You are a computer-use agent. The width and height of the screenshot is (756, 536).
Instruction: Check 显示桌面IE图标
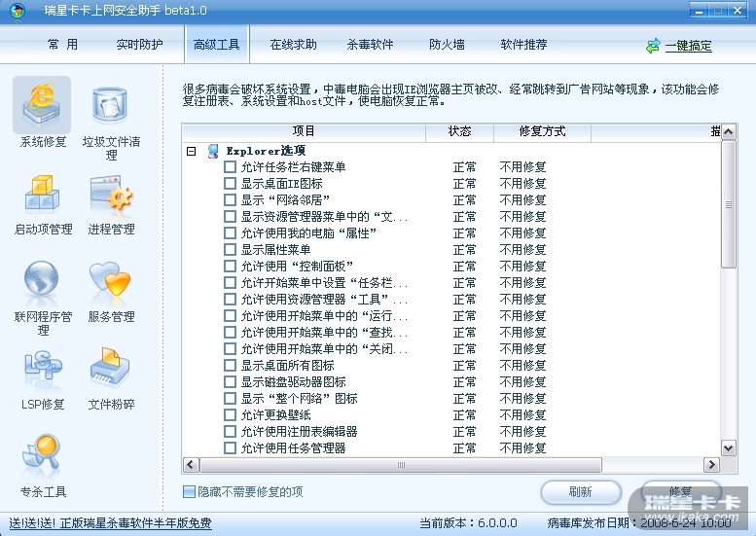(230, 184)
